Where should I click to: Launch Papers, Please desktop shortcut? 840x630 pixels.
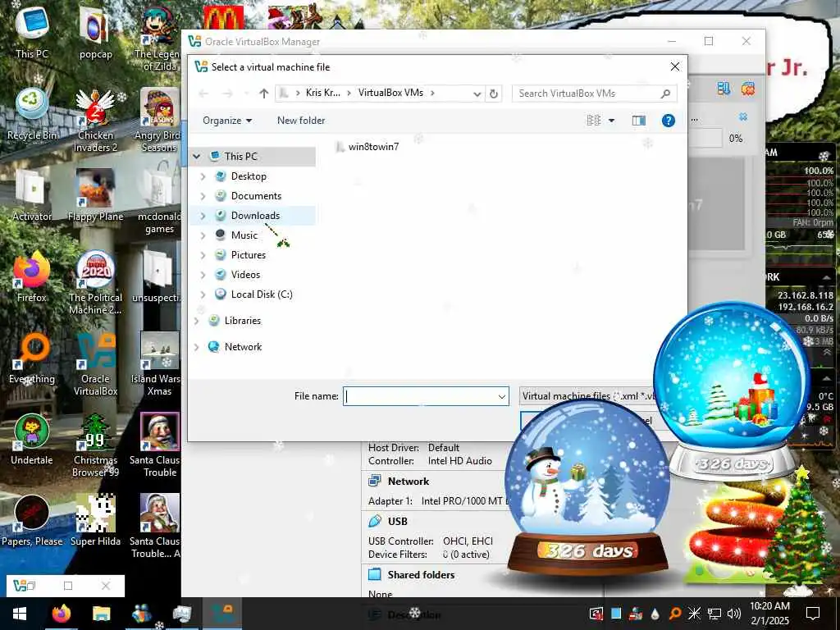pyautogui.click(x=32, y=521)
